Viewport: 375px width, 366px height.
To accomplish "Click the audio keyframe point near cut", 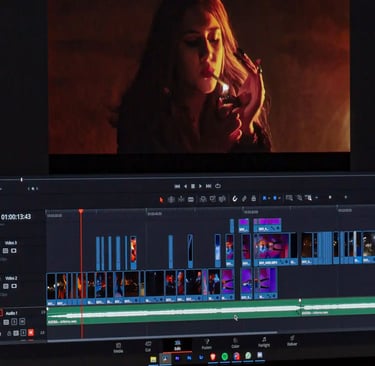I will click(300, 300).
